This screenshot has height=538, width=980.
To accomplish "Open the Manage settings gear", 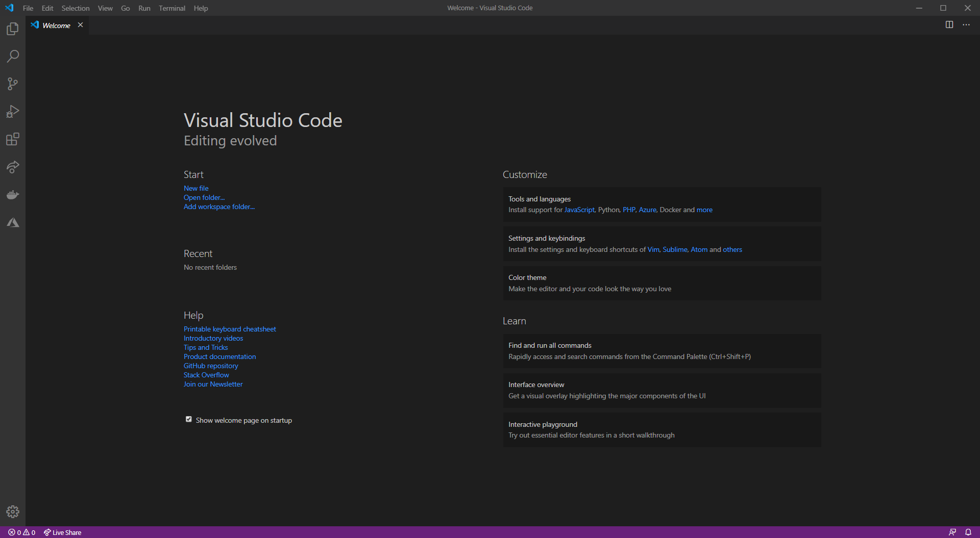I will coord(12,511).
